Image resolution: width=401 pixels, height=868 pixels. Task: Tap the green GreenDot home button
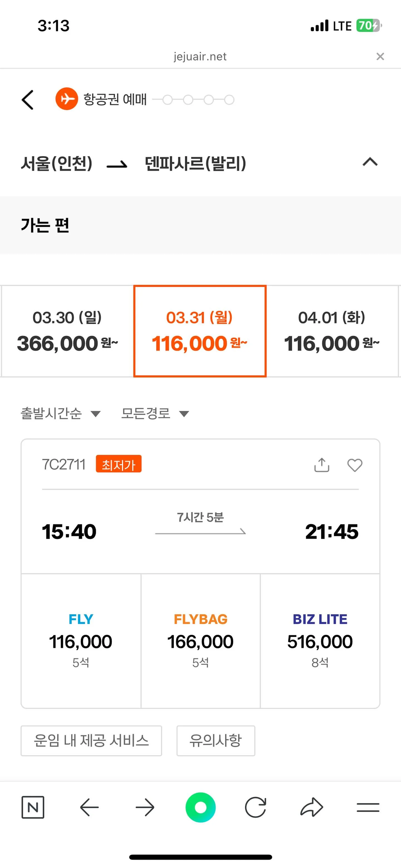[x=200, y=807]
